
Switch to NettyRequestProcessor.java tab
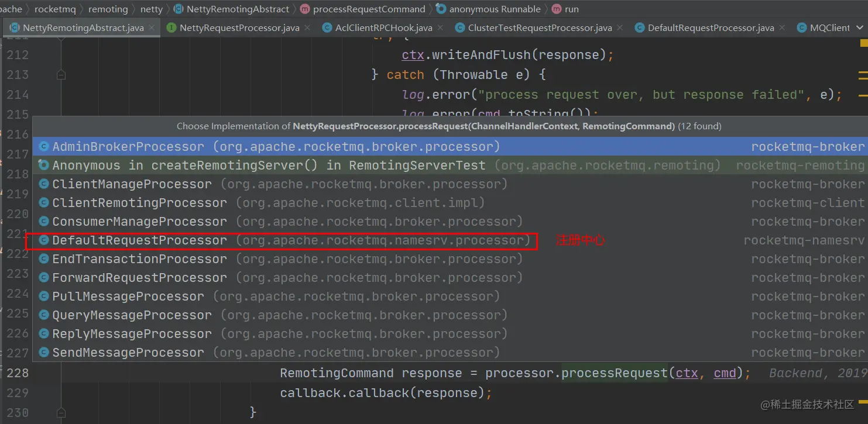(x=239, y=27)
